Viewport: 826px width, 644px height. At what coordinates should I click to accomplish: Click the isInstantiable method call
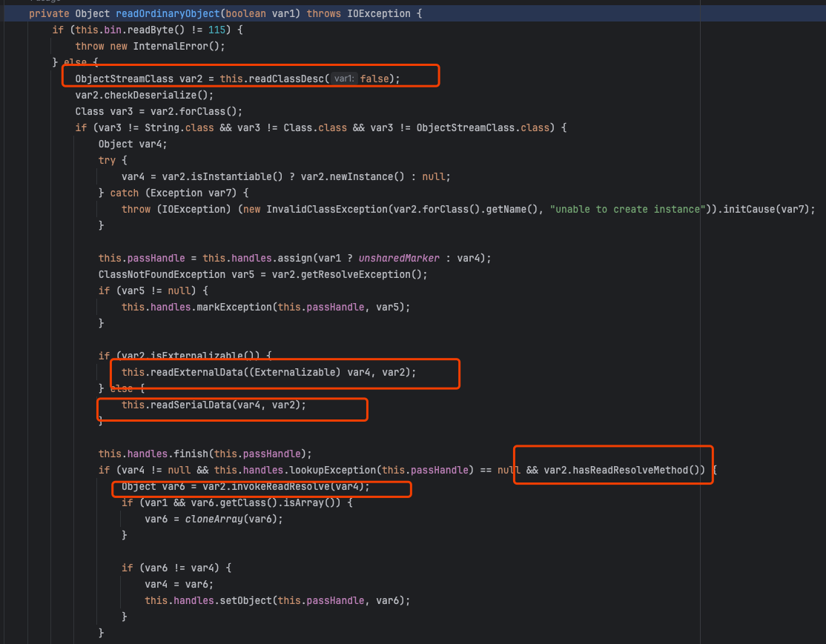pos(188,176)
